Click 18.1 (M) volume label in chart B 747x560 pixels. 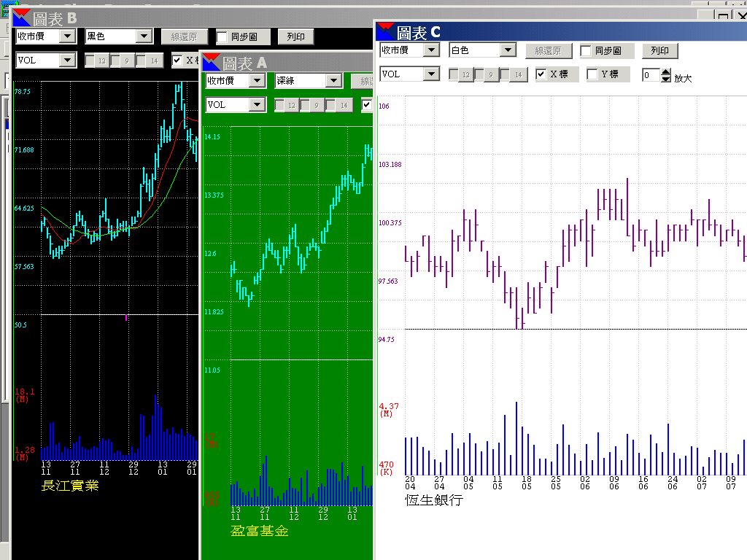(x=25, y=394)
